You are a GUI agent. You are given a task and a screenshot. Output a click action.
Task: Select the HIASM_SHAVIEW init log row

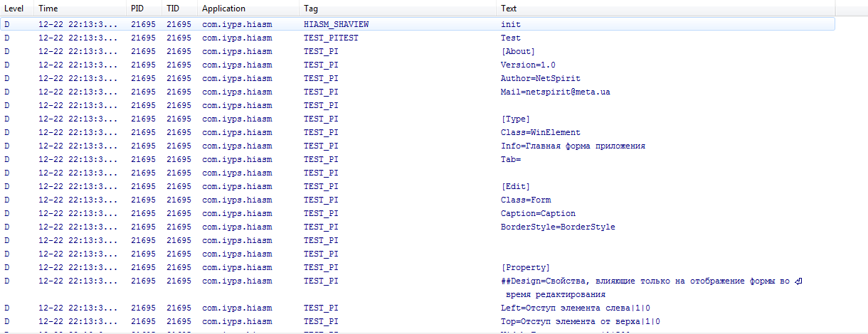point(511,24)
